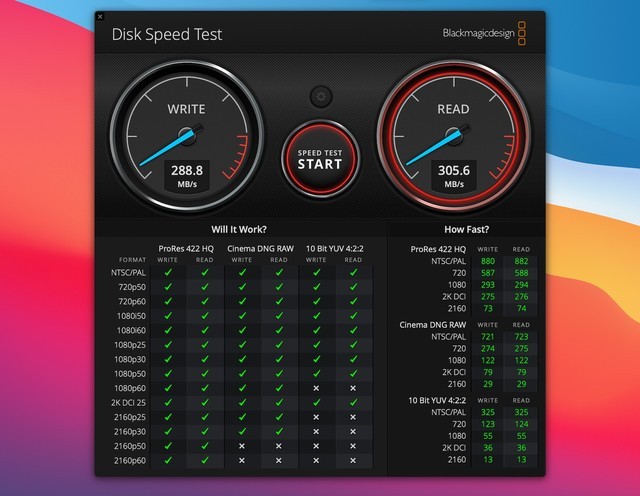Click the Cinema DNG write checkmark in 2160p25 row

click(242, 417)
